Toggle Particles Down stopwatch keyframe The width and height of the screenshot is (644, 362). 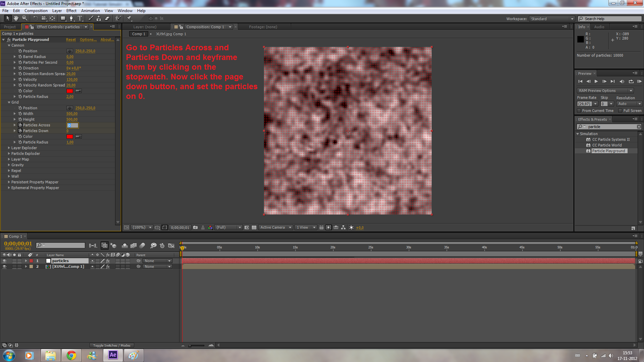(x=20, y=131)
